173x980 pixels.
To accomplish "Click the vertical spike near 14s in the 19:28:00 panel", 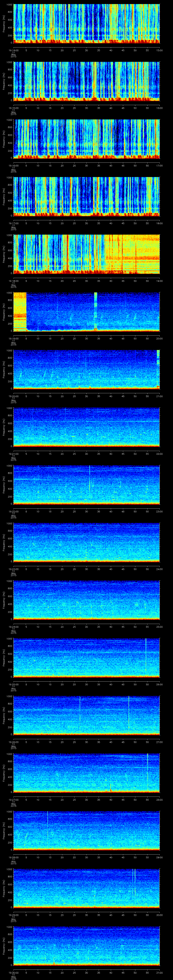I will pyautogui.click(x=47, y=827).
